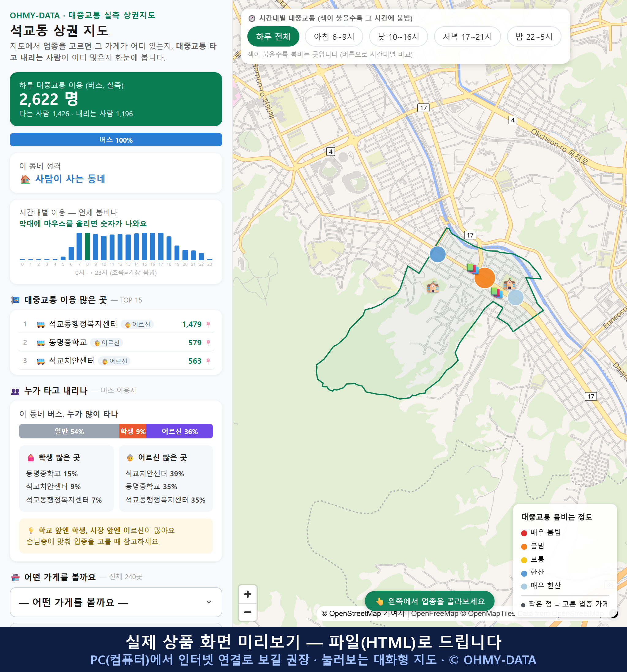Click the stacked books marker below orange circle
The image size is (627, 672).
coord(497,292)
